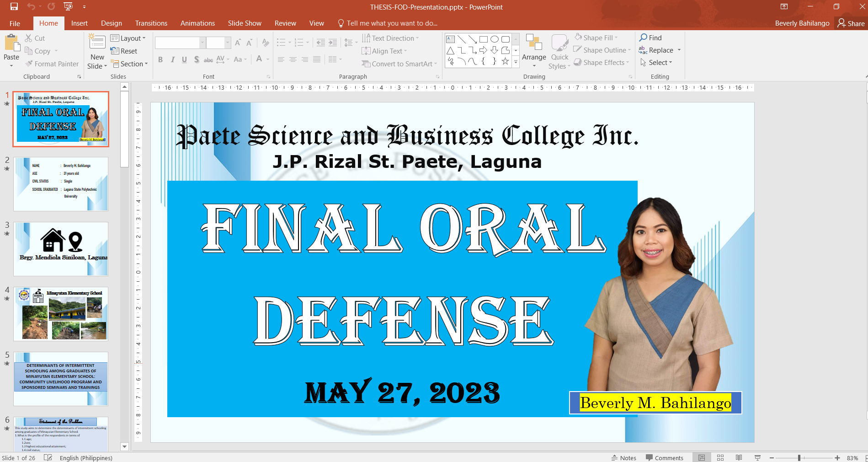The image size is (868, 462).
Task: Open the font name combo box
Action: coord(180,43)
